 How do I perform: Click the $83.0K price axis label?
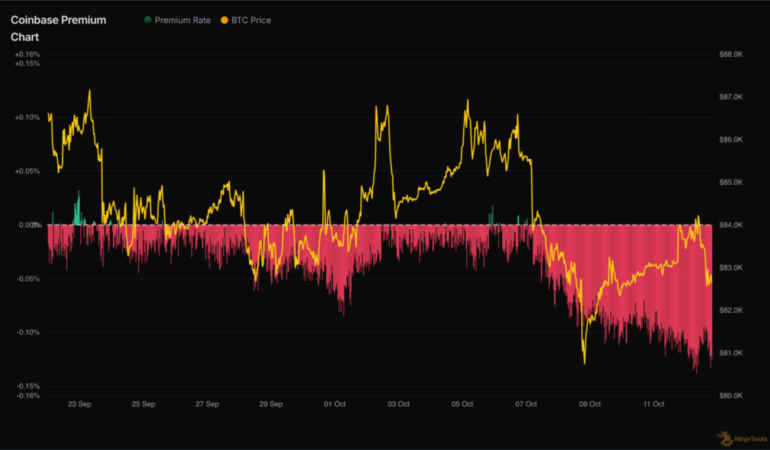tap(731, 267)
